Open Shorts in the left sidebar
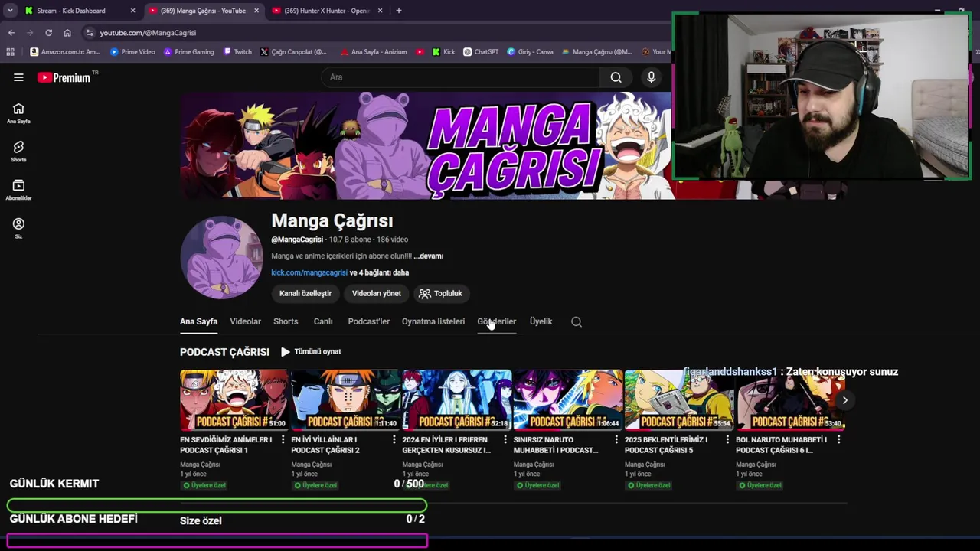The height and width of the screenshot is (551, 980). [x=18, y=152]
